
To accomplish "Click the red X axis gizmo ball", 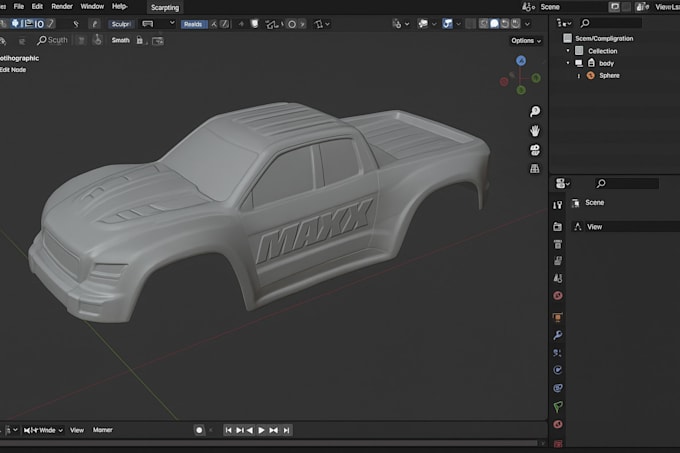I will tap(504, 81).
